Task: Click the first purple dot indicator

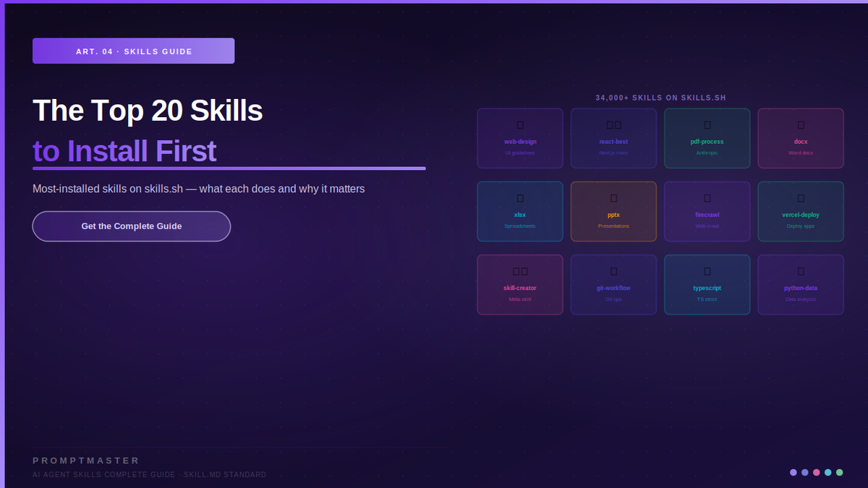Action: click(x=793, y=472)
